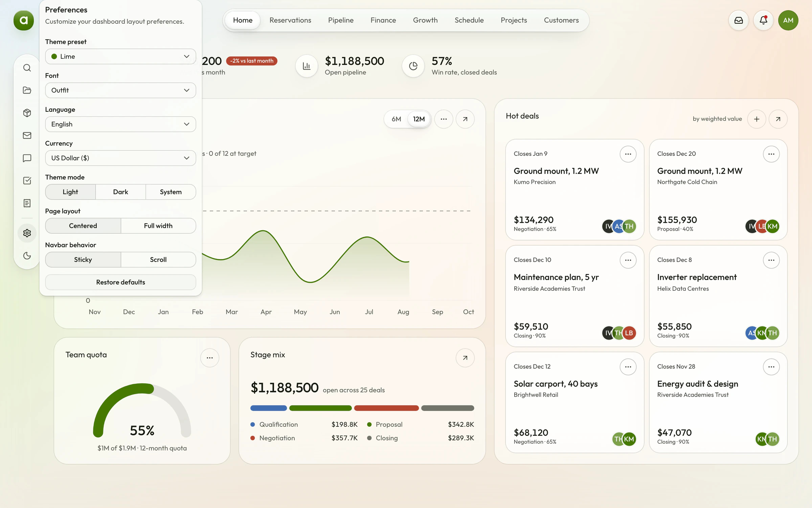Screen dimensions: 812x508
Task: Open the search icon in sidebar
Action: [27, 68]
